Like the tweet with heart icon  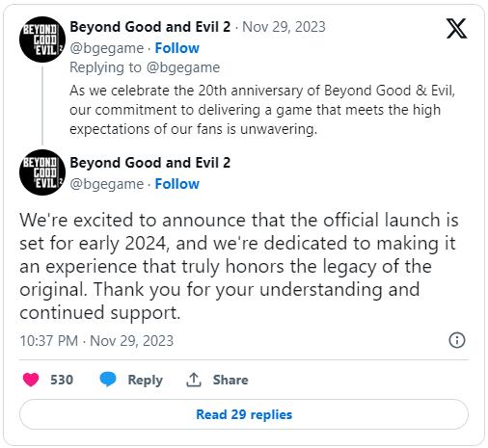point(31,380)
